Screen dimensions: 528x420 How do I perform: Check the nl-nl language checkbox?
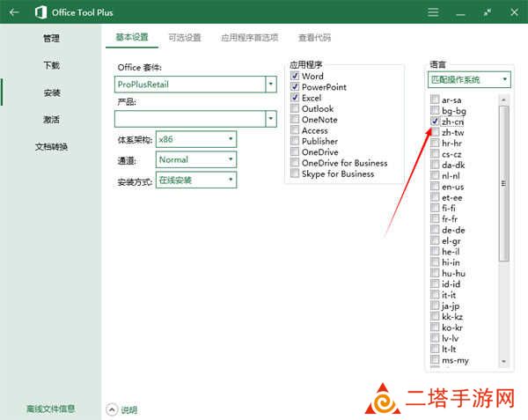(x=435, y=175)
